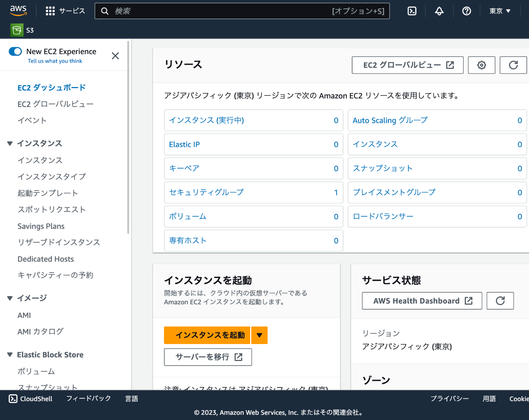Open AMI in sidebar
The image size is (529, 420).
[24, 315]
